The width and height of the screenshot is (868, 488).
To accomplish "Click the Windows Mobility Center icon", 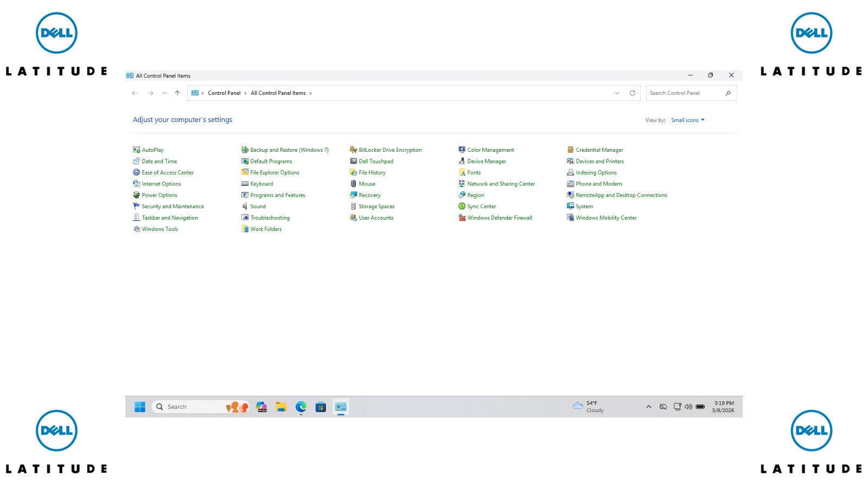I will [x=571, y=218].
